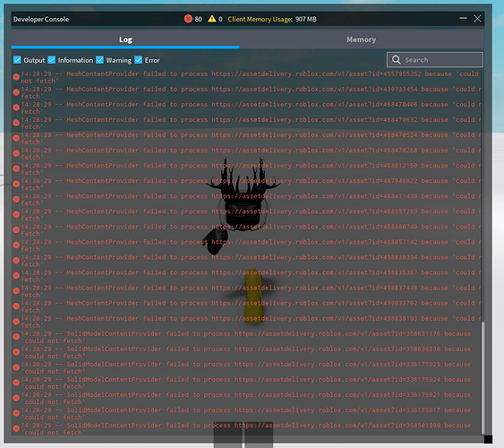This screenshot has width=504, height=448.
Task: Toggle the Information filter checkbox
Action: pos(51,60)
